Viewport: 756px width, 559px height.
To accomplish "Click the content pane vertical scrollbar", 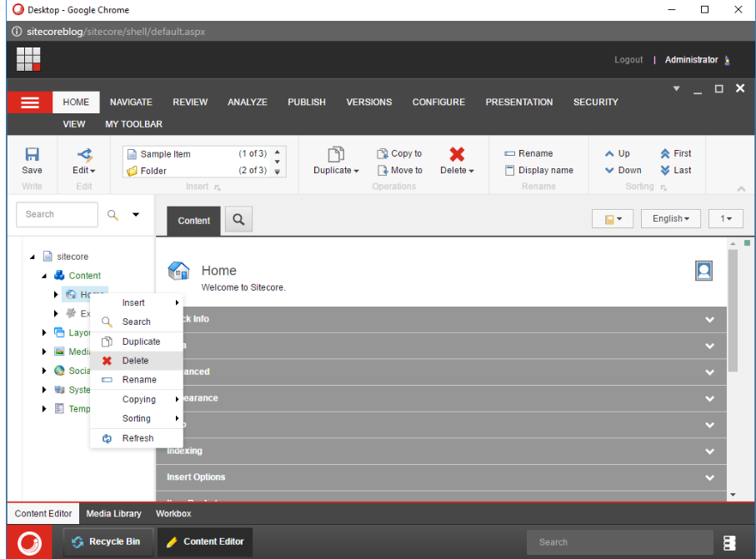I will pyautogui.click(x=733, y=311).
